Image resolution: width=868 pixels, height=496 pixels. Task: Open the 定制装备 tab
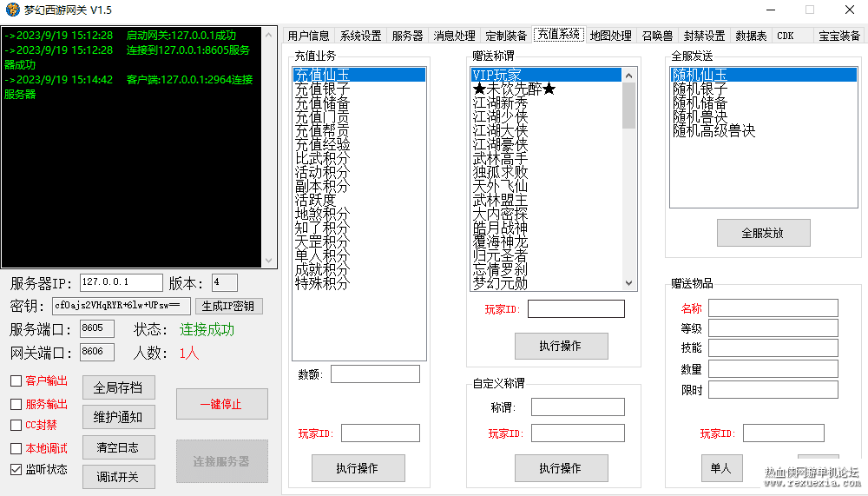(x=506, y=36)
